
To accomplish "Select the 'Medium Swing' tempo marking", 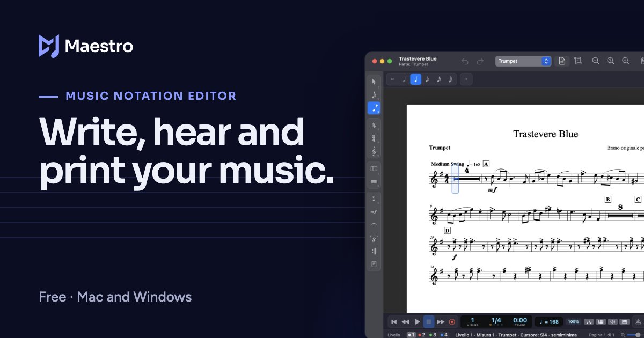I will 448,164.
